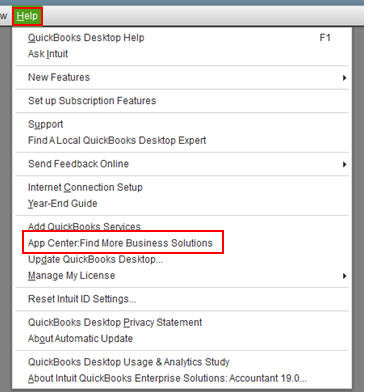This screenshot has width=370, height=392.
Task: Open App Center: Find More Business Solutions
Action: point(182,243)
